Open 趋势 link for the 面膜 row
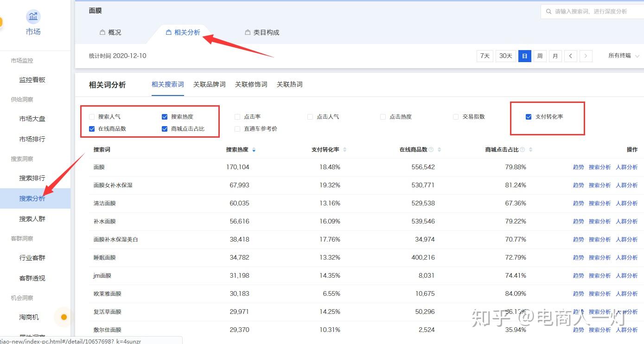The width and height of the screenshot is (644, 344). [x=579, y=167]
